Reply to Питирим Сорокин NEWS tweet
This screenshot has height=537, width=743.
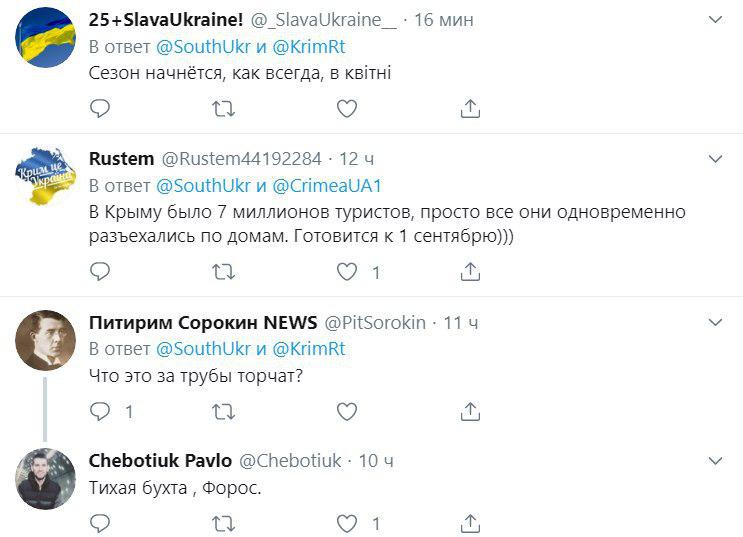coord(99,411)
